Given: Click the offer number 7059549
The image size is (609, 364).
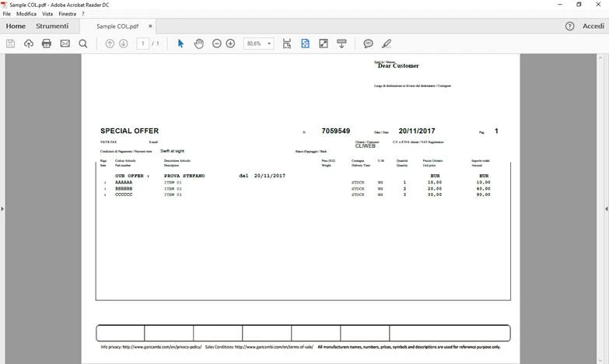Looking at the screenshot, I should tap(335, 131).
